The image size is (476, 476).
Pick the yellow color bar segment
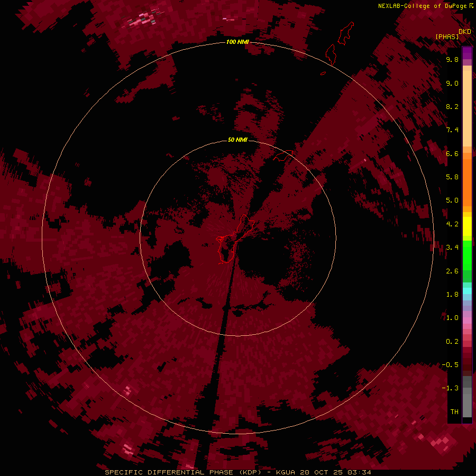coord(467,226)
